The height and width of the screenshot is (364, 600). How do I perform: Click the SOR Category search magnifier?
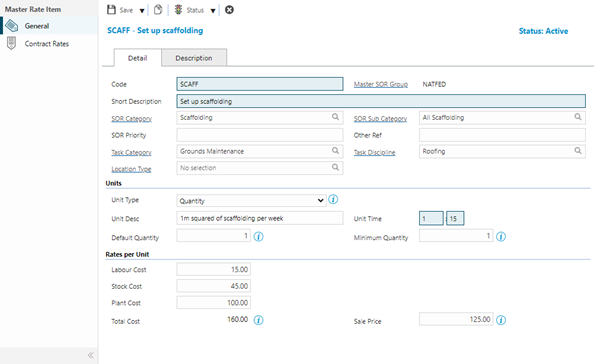coord(335,117)
